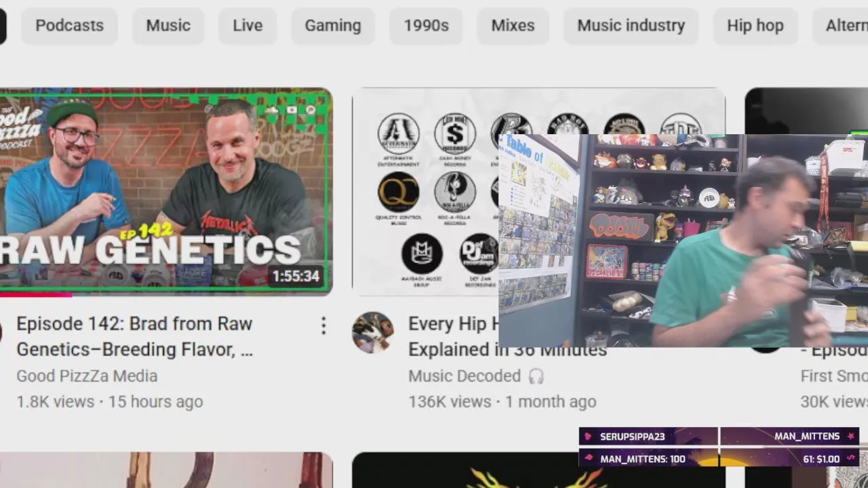The image size is (868, 488).
Task: Click the 1.8K views · 15 hours ago text
Action: (110, 401)
